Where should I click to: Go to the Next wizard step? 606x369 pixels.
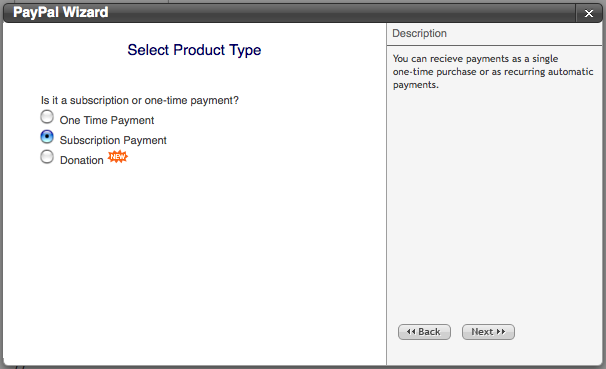point(488,332)
